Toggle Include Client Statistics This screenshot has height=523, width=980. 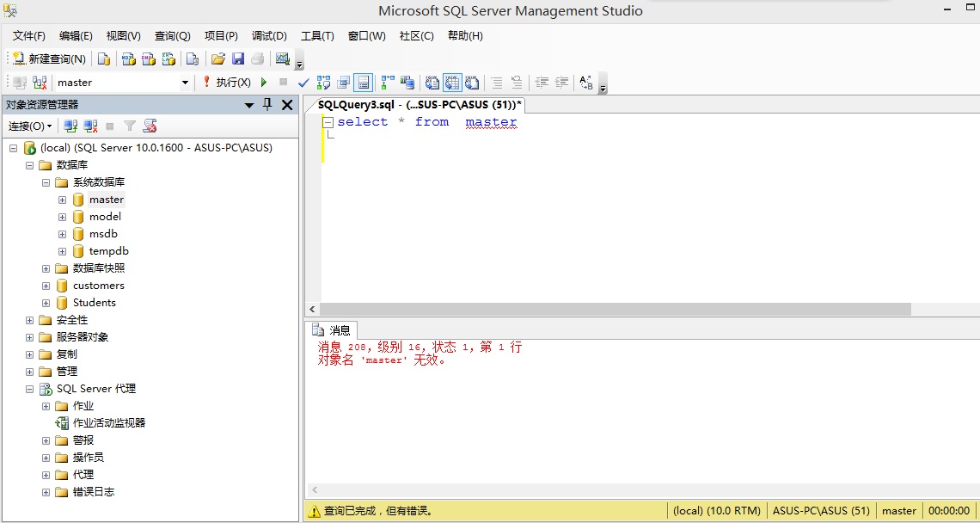pyautogui.click(x=408, y=83)
